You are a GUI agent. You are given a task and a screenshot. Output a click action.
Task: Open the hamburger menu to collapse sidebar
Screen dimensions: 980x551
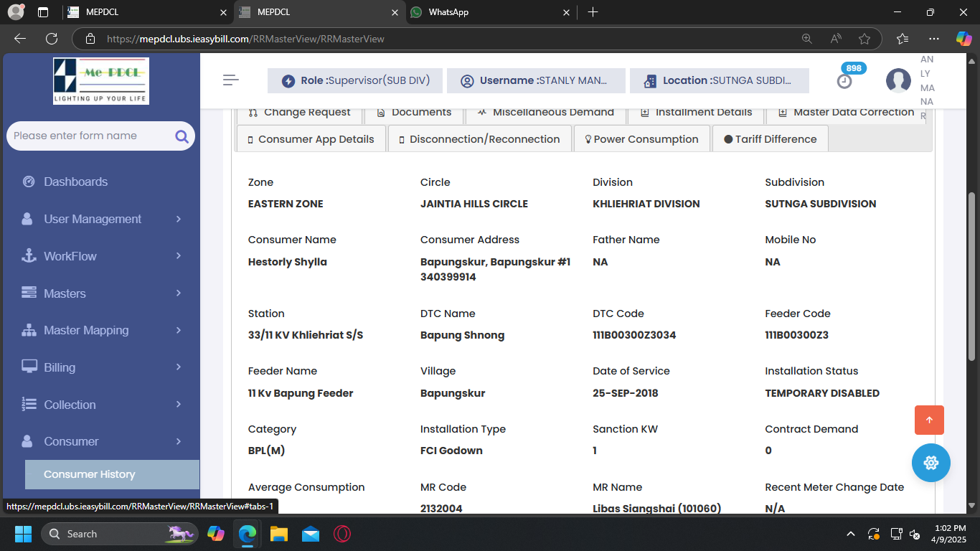231,80
